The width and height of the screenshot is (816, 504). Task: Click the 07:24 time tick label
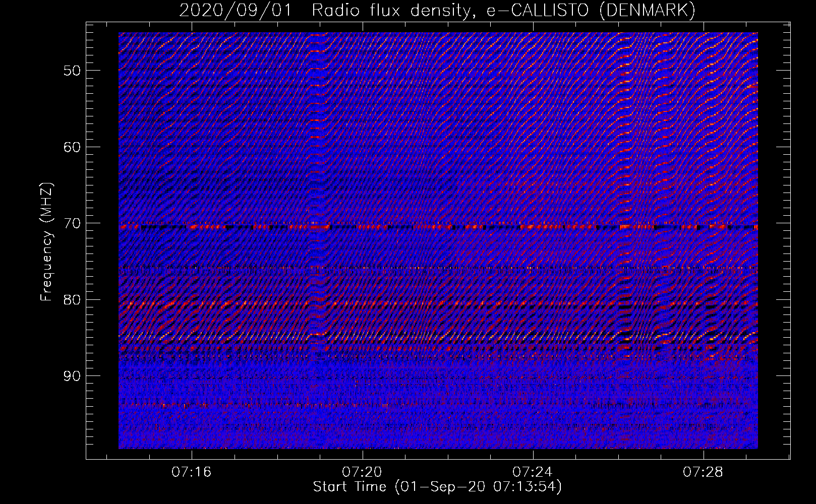533,472
